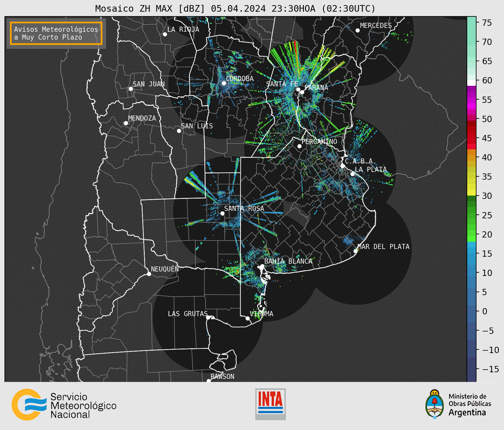Click the map title Mosaico ZH MAX text
The height and width of the screenshot is (430, 504).
point(134,9)
